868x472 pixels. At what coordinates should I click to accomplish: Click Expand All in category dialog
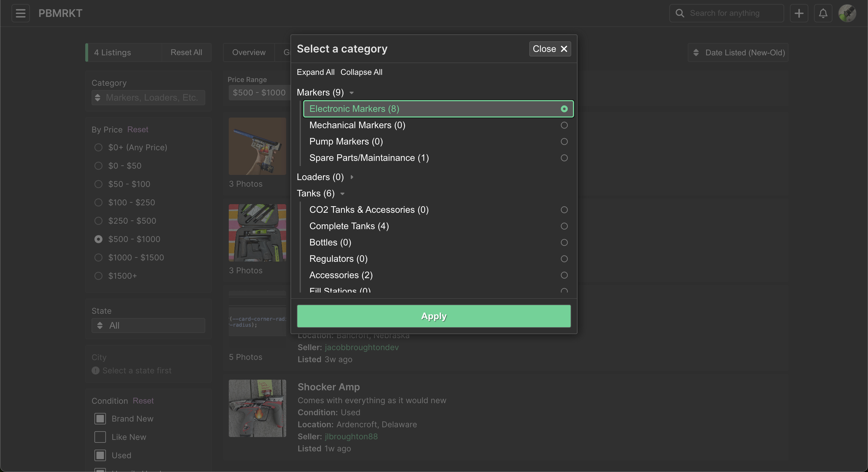[x=315, y=72]
